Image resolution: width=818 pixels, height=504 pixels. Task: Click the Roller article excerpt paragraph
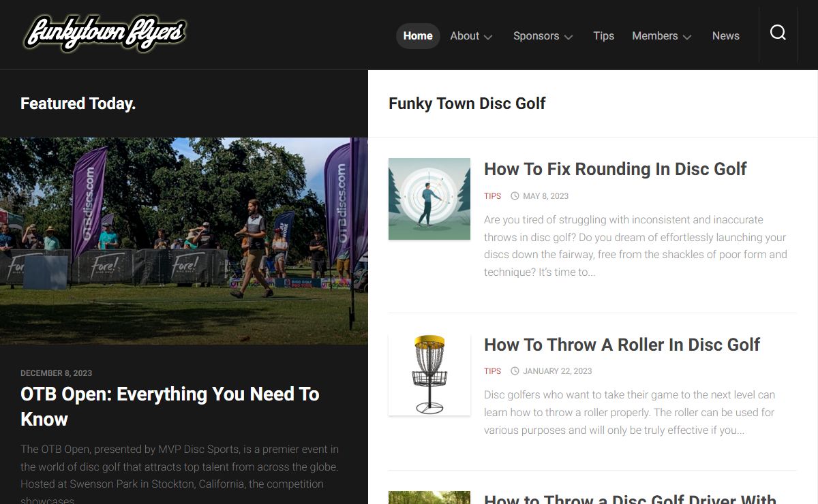tap(630, 412)
